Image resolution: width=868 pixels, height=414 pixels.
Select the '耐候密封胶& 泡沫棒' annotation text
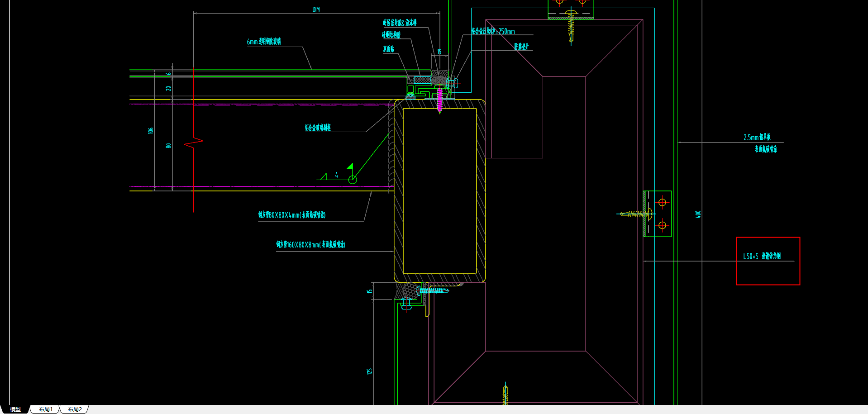point(400,23)
